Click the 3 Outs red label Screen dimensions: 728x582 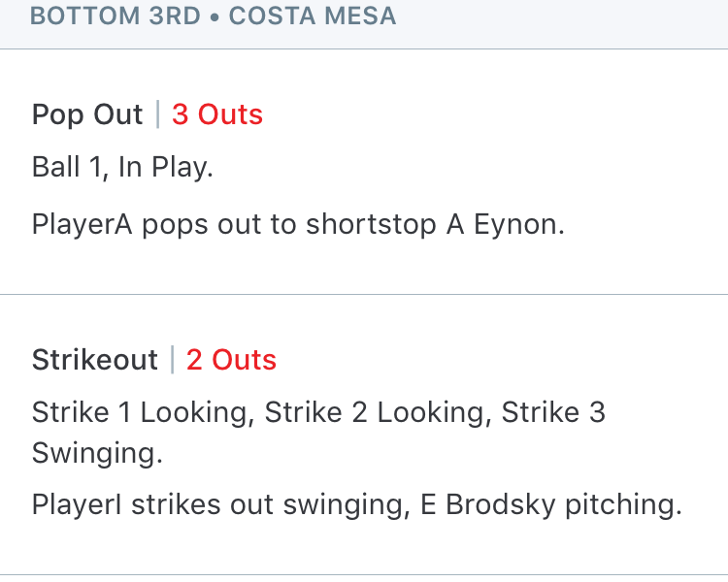(217, 114)
